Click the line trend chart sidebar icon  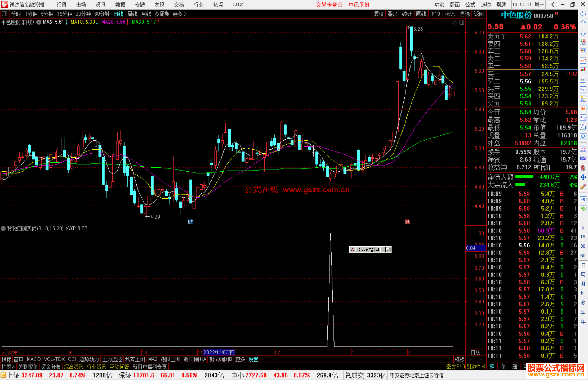pos(583,61)
